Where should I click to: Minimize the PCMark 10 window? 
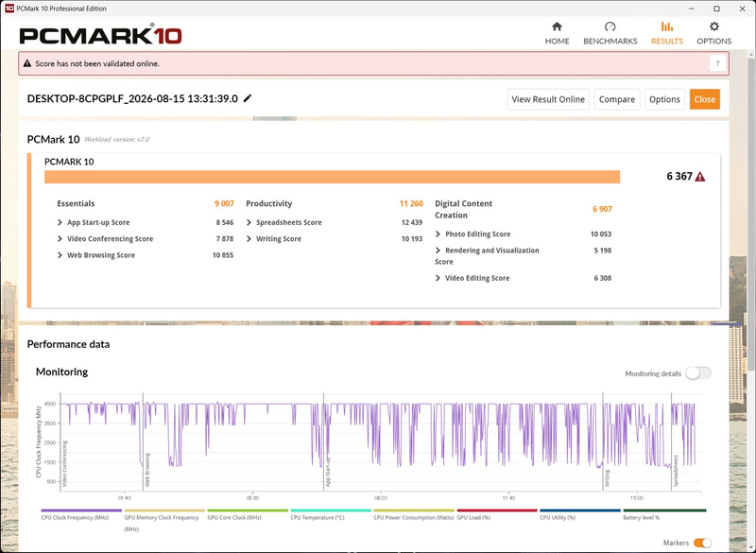[691, 9]
